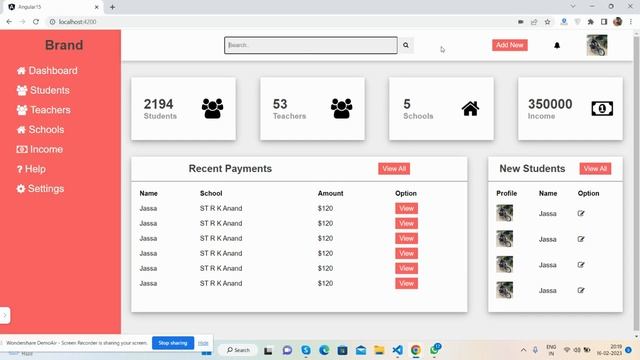Click the Students group icon on card
The image size is (640, 360).
(x=212, y=109)
